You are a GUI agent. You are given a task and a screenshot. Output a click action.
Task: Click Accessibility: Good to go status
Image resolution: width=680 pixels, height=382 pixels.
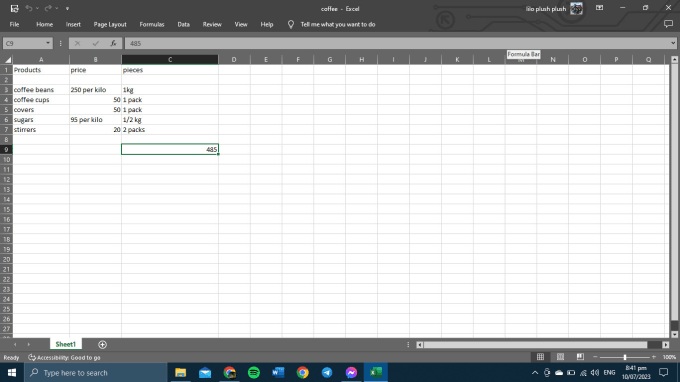coord(64,358)
